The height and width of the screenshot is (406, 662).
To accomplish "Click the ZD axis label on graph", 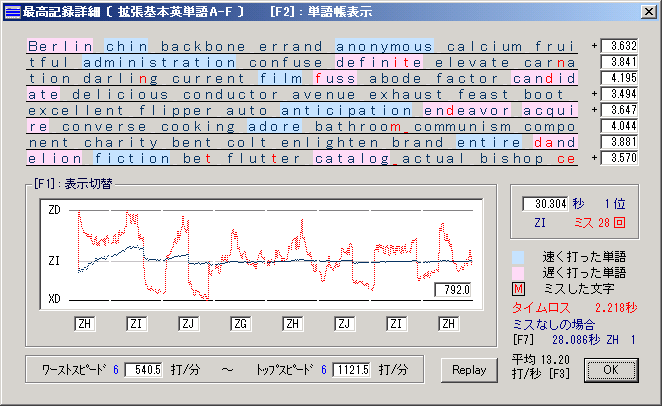I will [x=54, y=210].
